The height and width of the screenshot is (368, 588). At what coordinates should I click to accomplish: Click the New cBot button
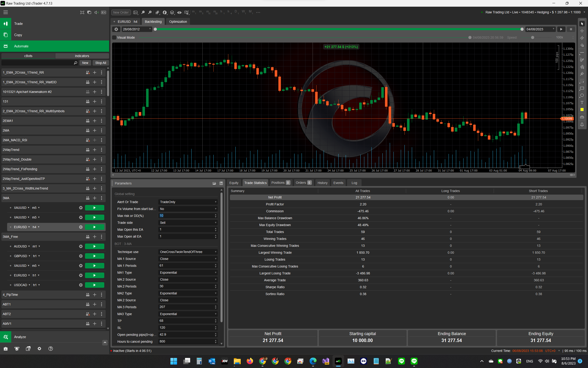85,63
